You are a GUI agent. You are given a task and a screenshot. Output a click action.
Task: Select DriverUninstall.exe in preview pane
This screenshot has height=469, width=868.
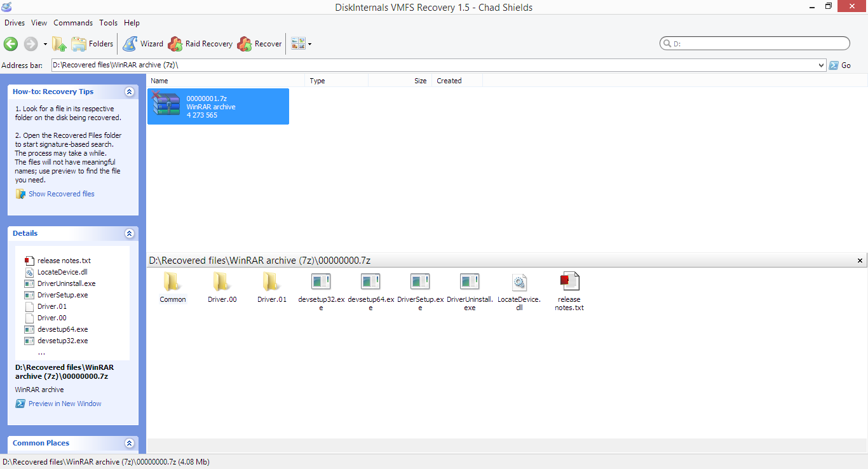[470, 292]
